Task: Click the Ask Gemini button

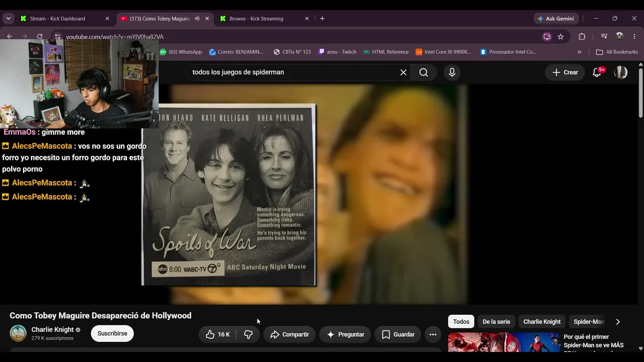Action: coord(556,19)
